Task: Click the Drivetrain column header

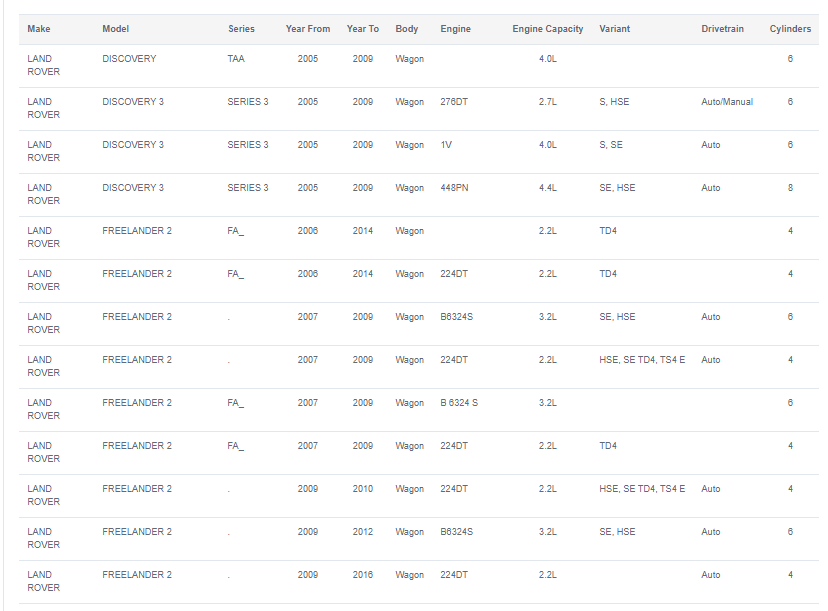Action: pyautogui.click(x=722, y=29)
